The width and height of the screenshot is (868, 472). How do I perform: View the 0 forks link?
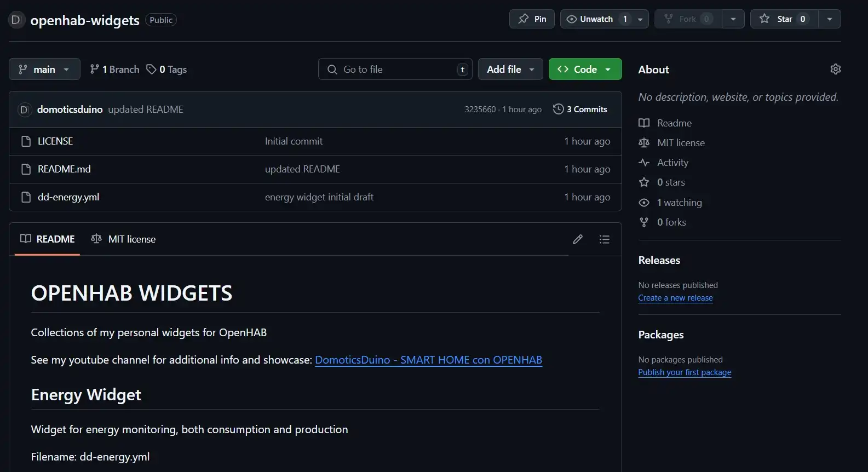[x=671, y=222]
